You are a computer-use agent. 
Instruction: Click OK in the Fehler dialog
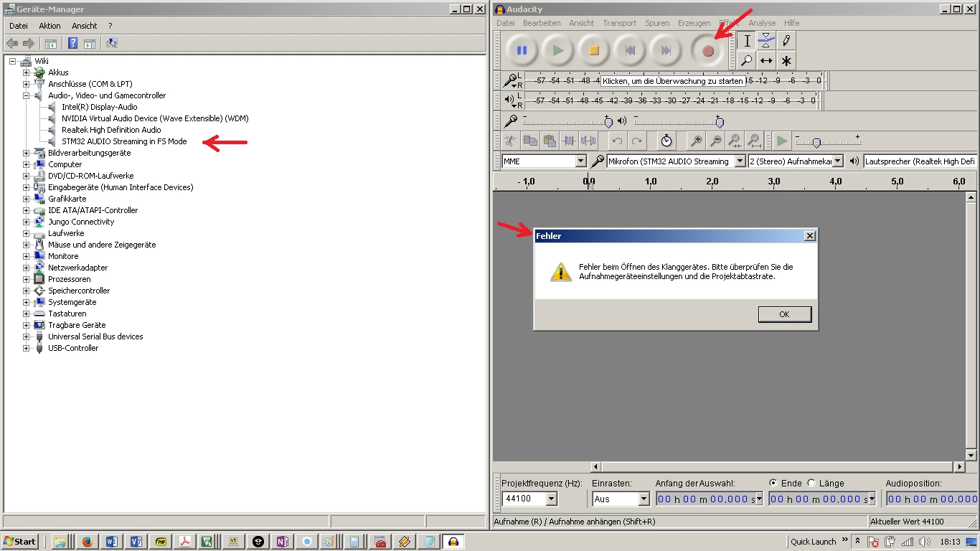784,314
